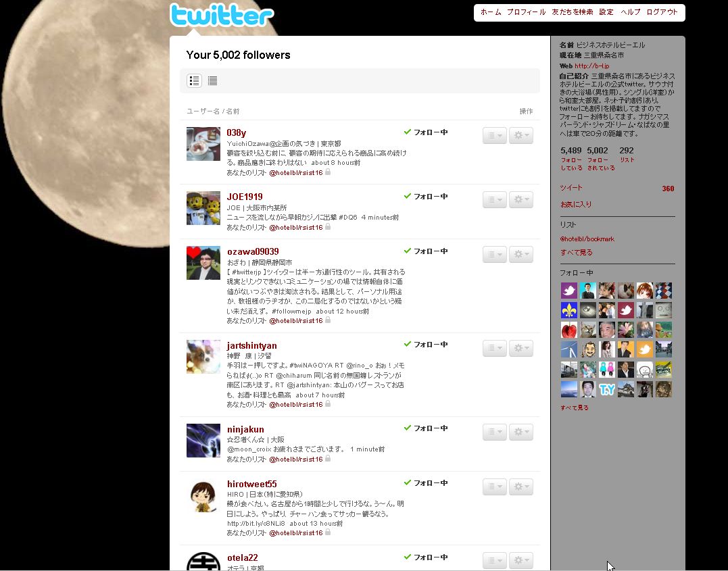Click フォロー中 status for 038y
The width and height of the screenshot is (728, 571).
click(426, 132)
